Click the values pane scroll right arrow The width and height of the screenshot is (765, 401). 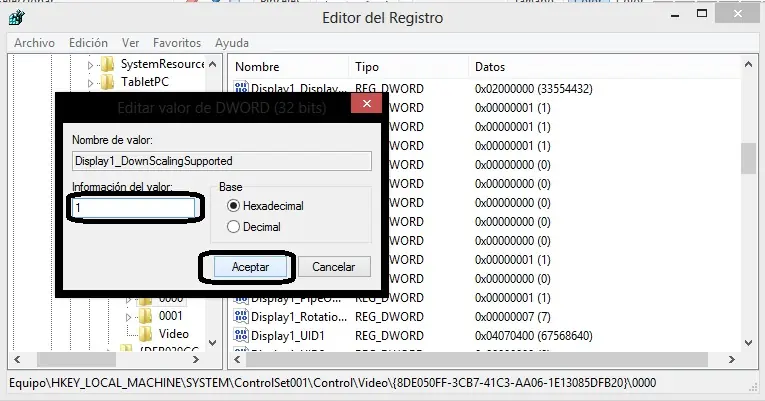[x=731, y=360]
